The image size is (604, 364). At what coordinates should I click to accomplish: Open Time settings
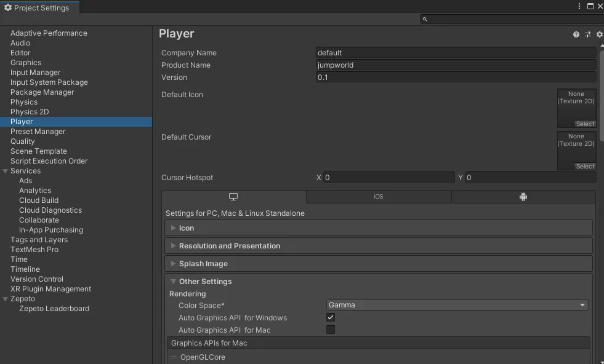(19, 259)
